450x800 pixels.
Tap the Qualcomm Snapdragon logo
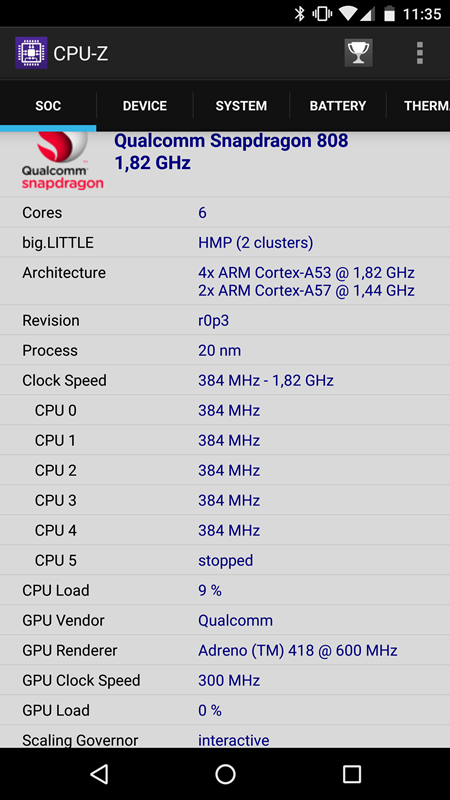[63, 161]
